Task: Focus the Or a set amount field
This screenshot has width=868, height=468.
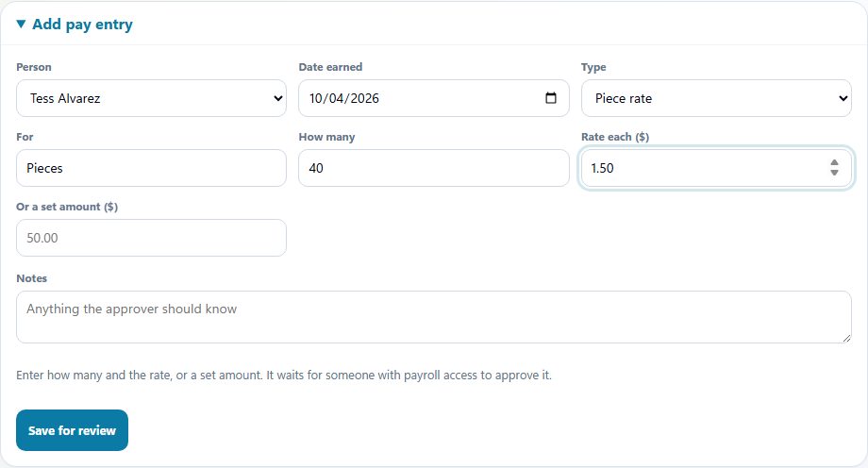Action: tap(151, 238)
